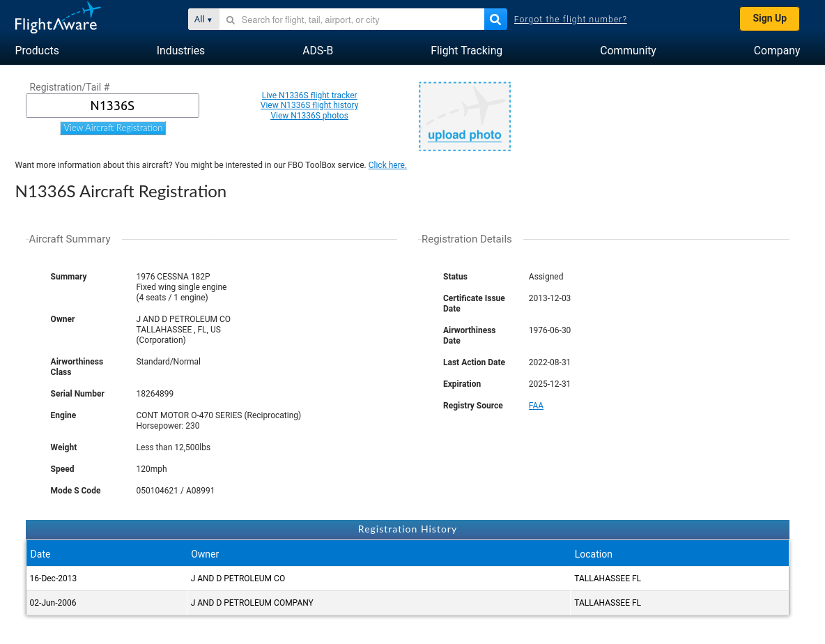Image resolution: width=825 pixels, height=644 pixels.
Task: Select the serial number 18264899
Action: [x=155, y=394]
